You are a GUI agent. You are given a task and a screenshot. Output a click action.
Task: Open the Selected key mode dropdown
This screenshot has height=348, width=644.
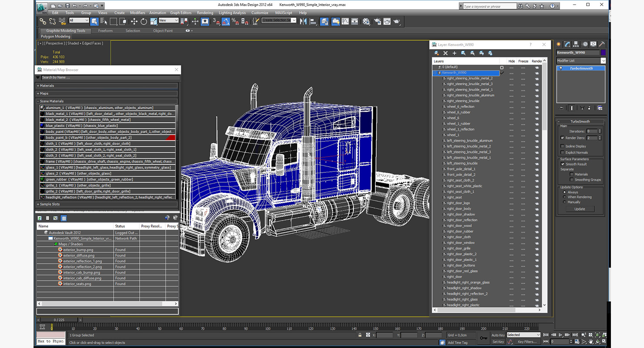click(523, 335)
